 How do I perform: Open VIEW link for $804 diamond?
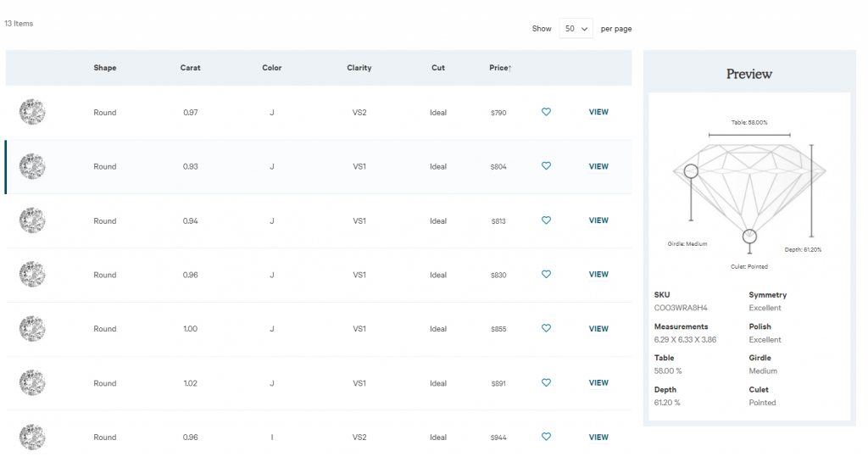click(x=598, y=166)
